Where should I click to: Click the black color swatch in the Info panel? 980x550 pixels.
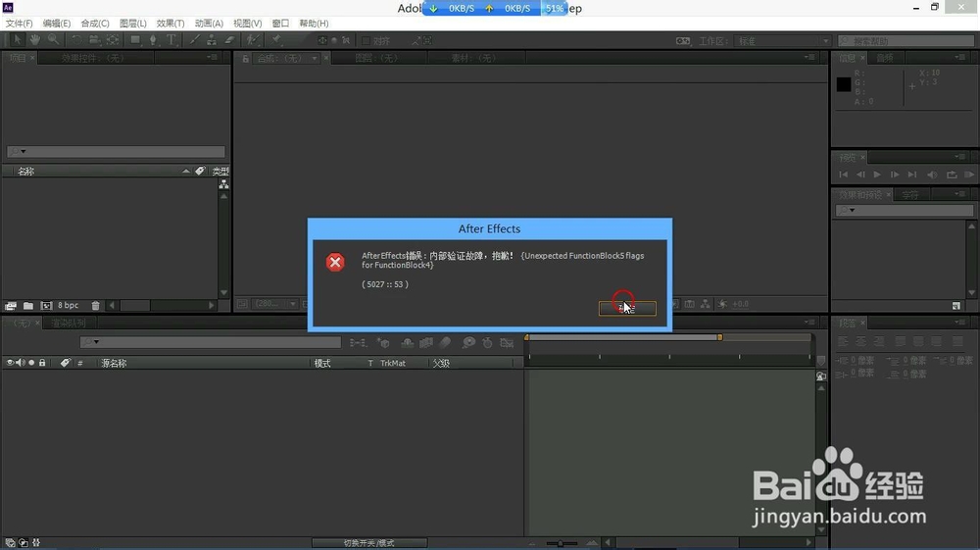(x=844, y=83)
